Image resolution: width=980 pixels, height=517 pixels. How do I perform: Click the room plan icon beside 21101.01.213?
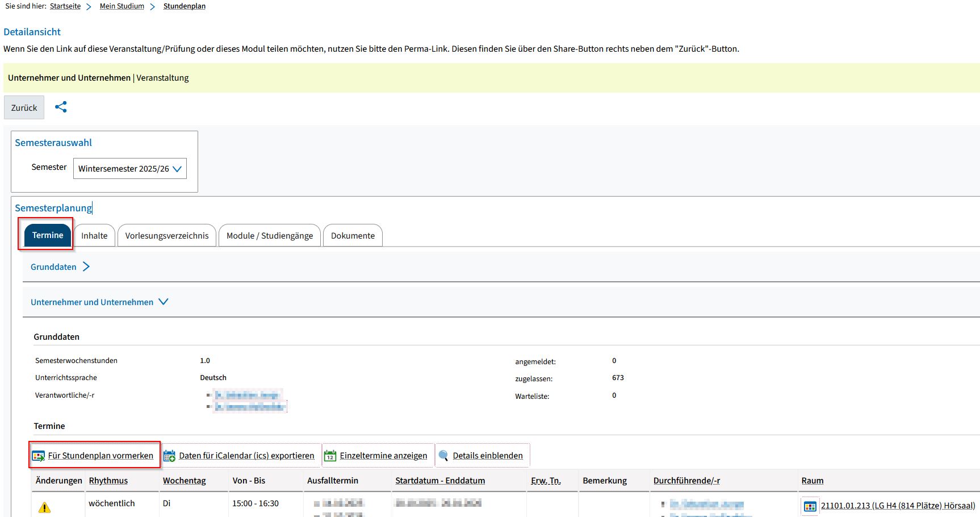810,506
